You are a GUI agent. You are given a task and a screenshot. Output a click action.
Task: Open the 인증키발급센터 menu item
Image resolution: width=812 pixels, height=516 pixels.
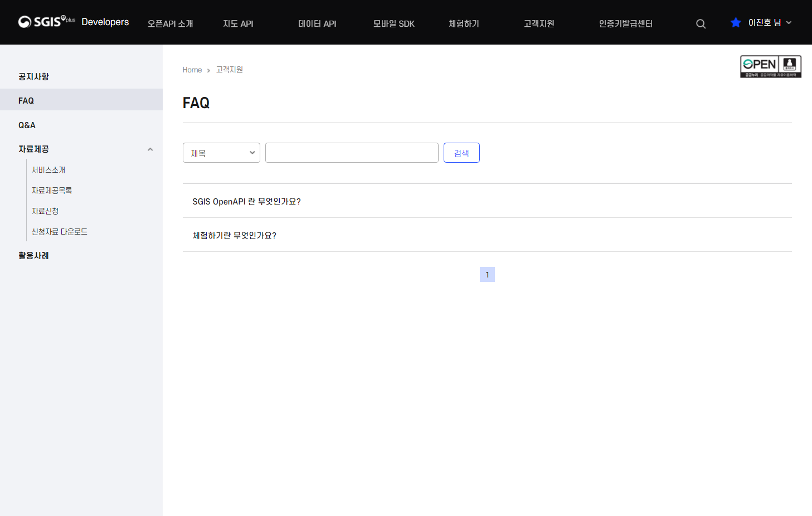(625, 23)
